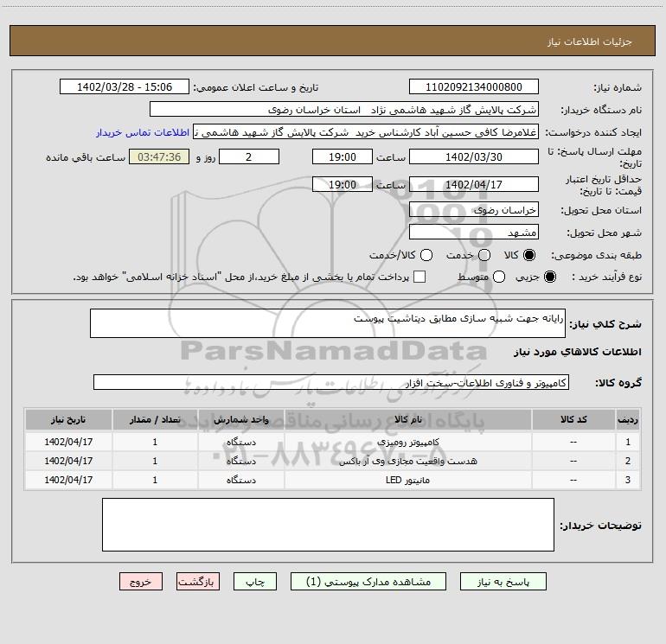Select the جزیی purchase type radio

pos(550,277)
